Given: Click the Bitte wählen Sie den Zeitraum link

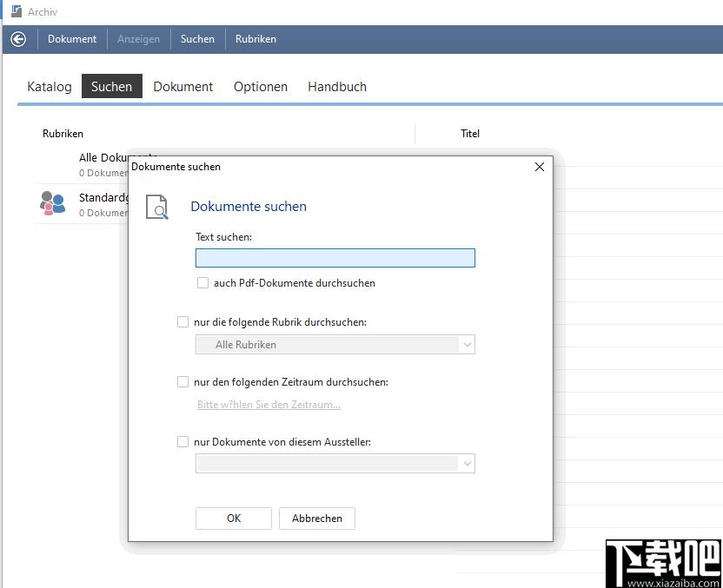Looking at the screenshot, I should tap(269, 405).
